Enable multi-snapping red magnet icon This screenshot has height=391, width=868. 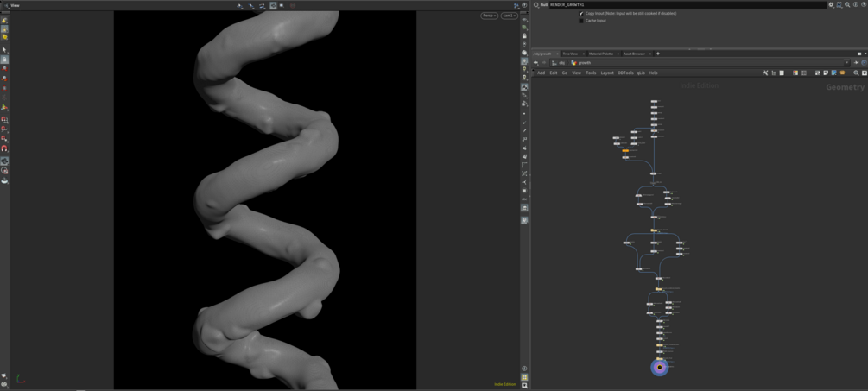click(x=4, y=148)
